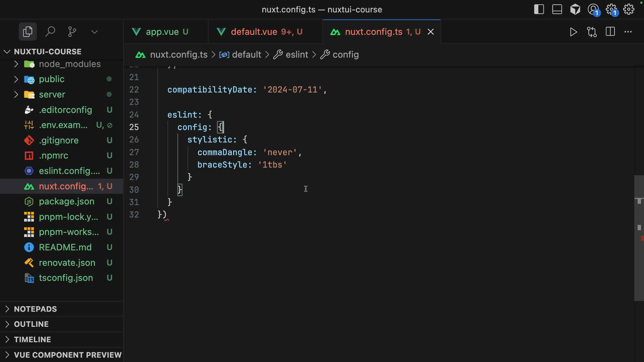
Task: Expand the OUTLINE section
Action: click(31, 324)
